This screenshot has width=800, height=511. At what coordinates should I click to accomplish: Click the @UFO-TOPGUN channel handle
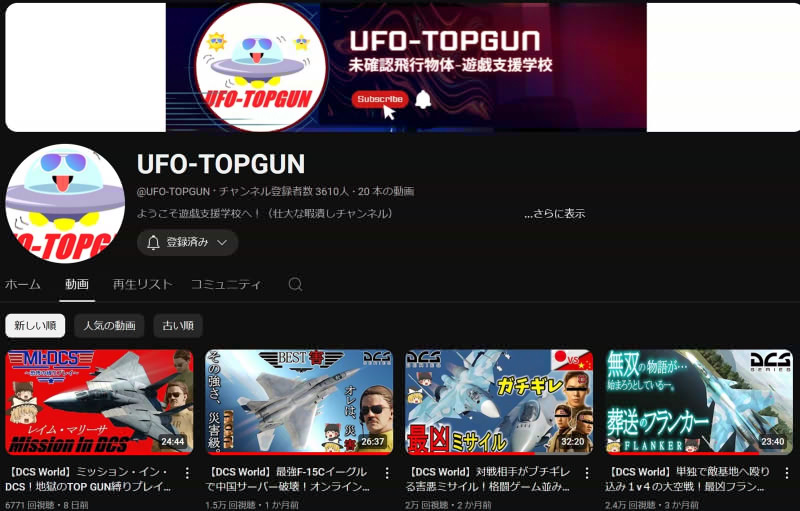click(x=173, y=192)
